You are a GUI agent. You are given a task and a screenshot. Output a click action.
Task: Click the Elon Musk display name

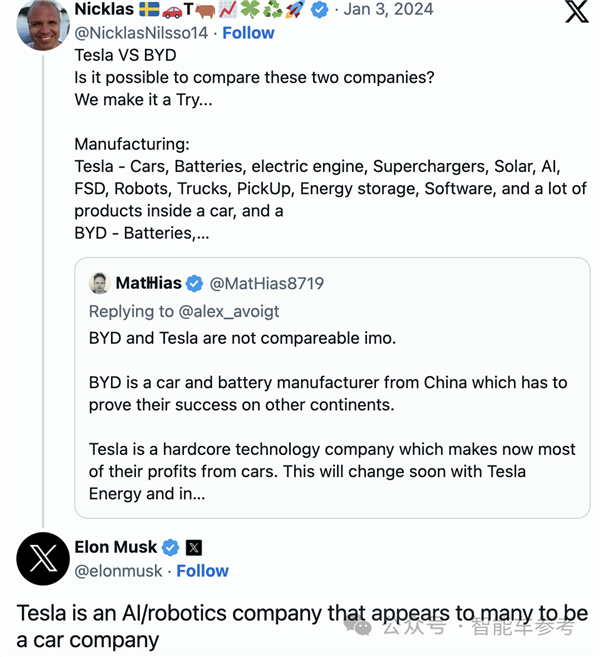coord(116,547)
